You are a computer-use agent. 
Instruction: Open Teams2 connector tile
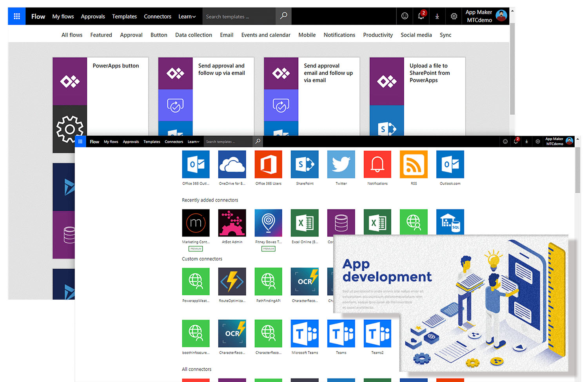point(377,333)
